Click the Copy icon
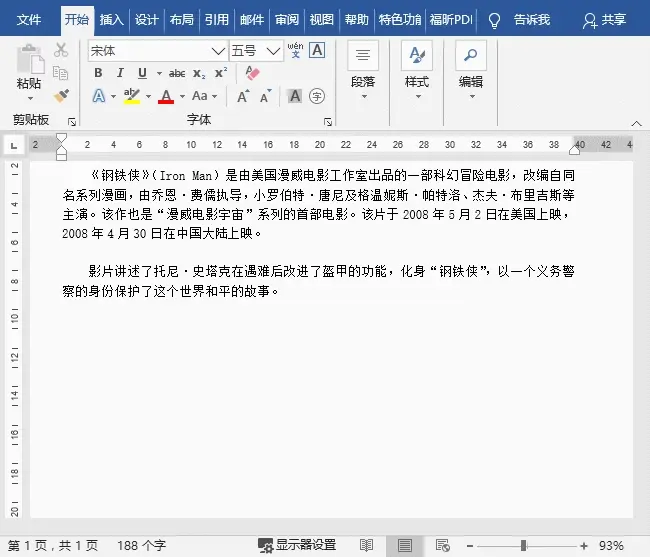Image resolution: width=650 pixels, height=557 pixels. tap(61, 73)
